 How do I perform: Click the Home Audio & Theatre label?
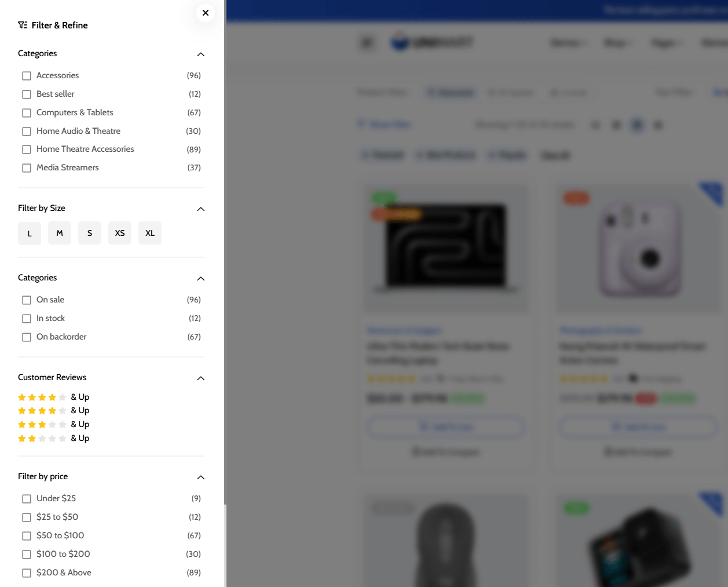click(x=78, y=131)
